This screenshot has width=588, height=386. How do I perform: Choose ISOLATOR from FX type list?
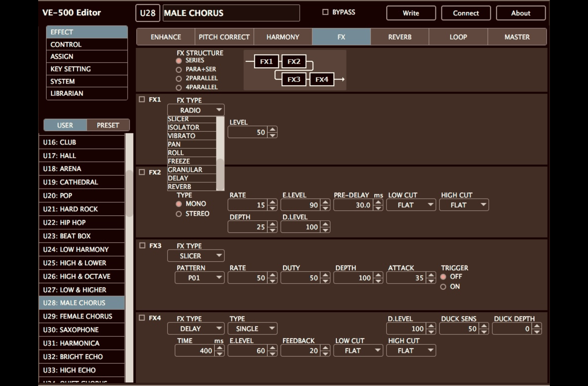[x=192, y=127]
